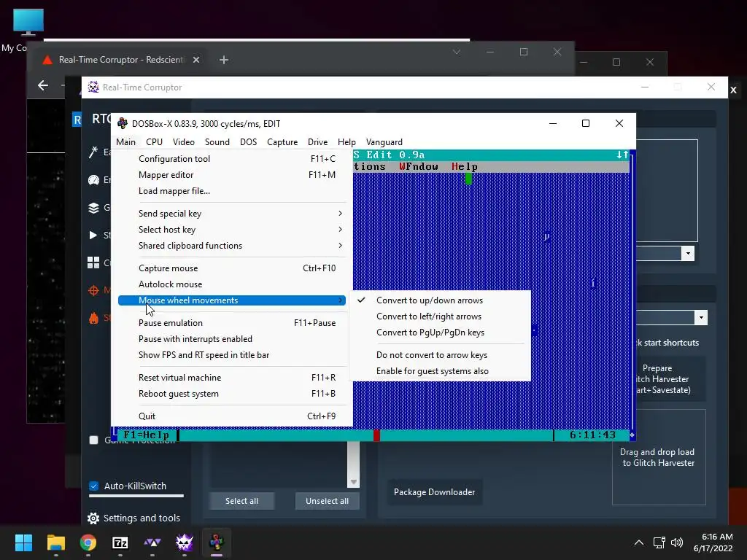Open the Sound menu
Screen dimensions: 747x560
click(x=217, y=142)
